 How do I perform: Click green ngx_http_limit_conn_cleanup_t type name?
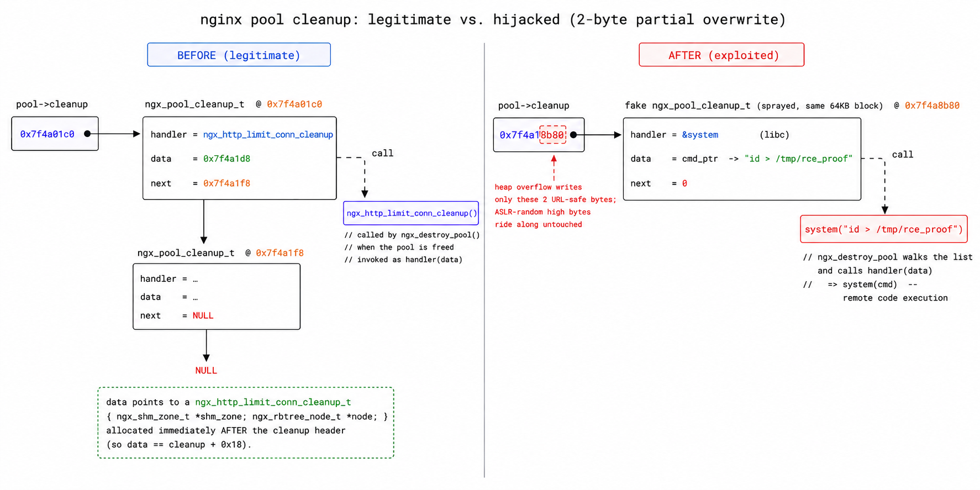pos(273,402)
